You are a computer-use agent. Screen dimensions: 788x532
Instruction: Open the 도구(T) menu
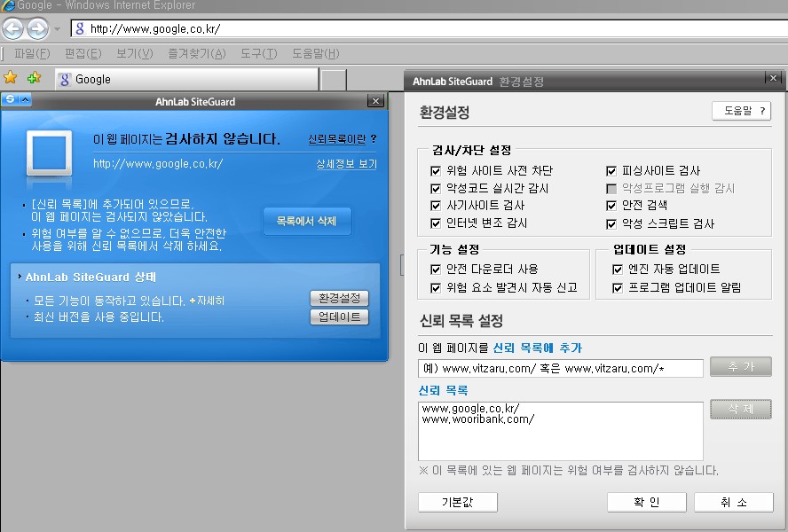point(259,53)
